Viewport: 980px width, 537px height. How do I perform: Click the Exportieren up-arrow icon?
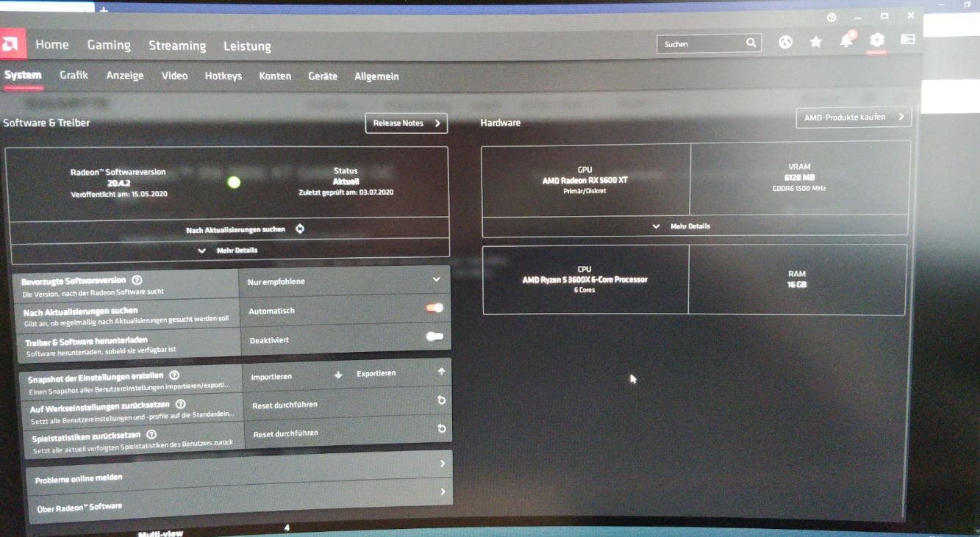click(441, 372)
